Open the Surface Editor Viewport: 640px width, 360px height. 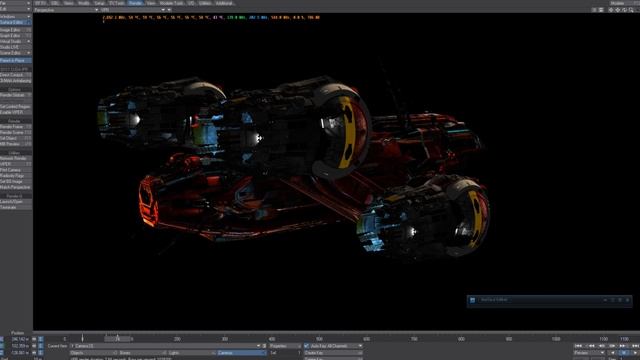[16, 22]
